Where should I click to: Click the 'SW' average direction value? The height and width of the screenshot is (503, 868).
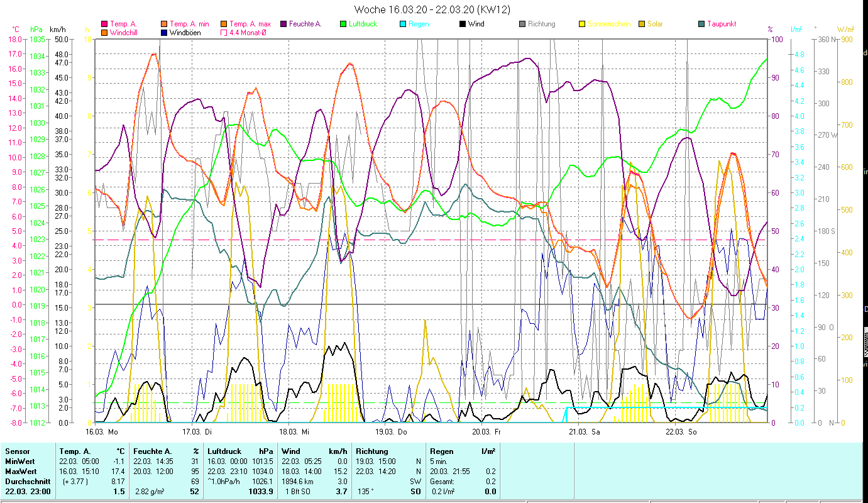tap(416, 482)
